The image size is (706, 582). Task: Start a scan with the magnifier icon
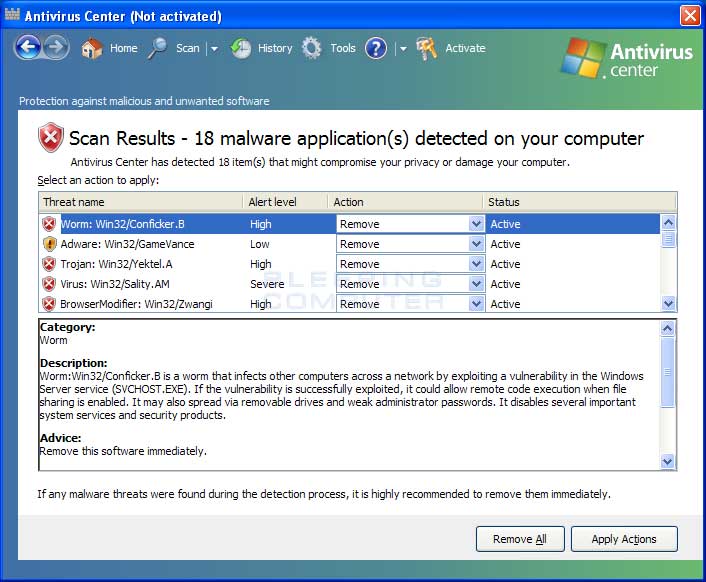157,48
